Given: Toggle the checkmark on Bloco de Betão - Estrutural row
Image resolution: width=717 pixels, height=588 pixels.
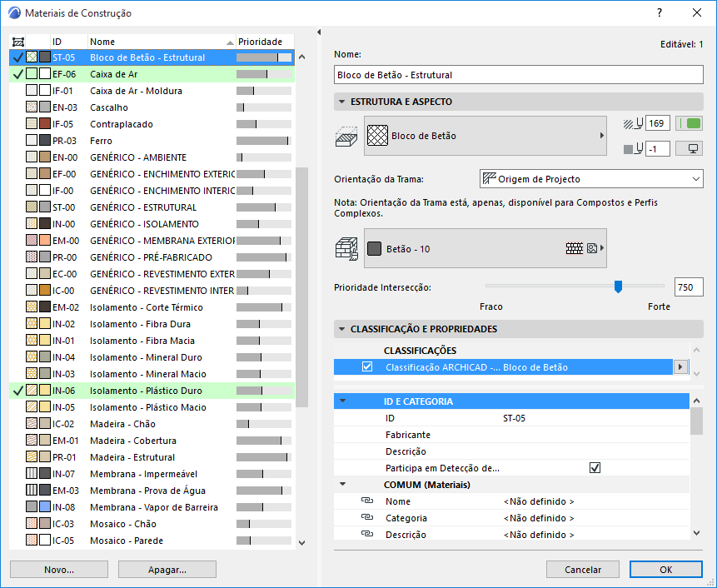Looking at the screenshot, I should (17, 57).
